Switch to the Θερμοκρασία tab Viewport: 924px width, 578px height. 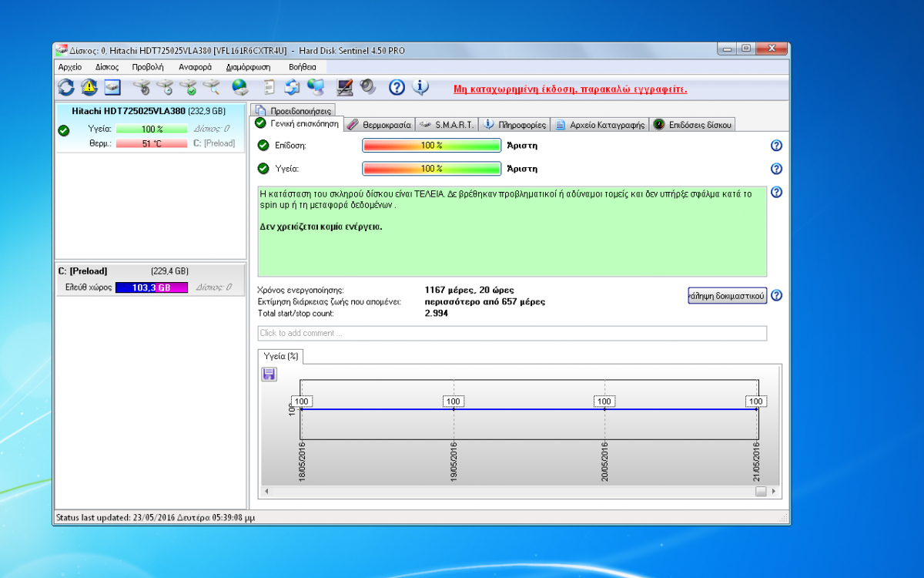[379, 124]
